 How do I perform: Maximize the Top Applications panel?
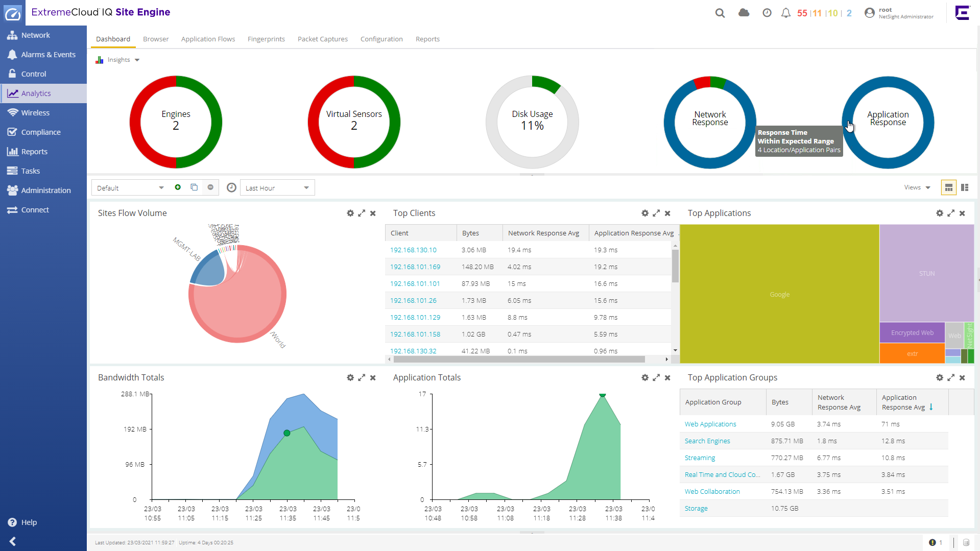[x=951, y=213]
